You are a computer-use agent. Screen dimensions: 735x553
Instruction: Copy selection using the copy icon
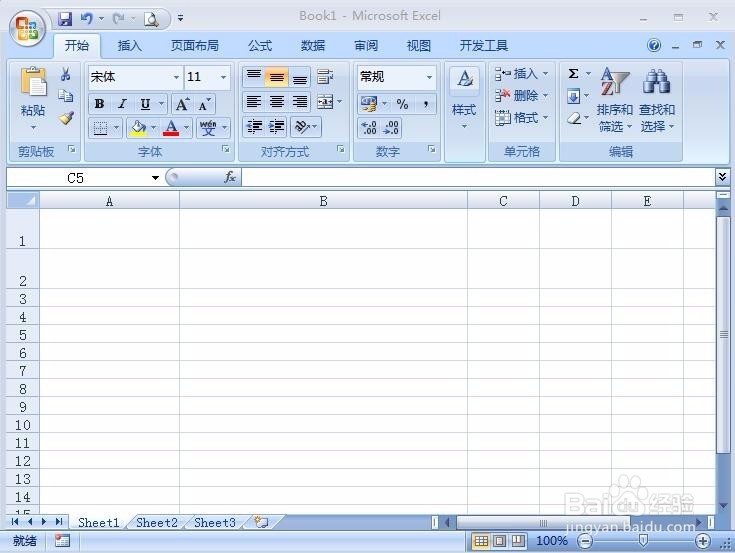(66, 96)
